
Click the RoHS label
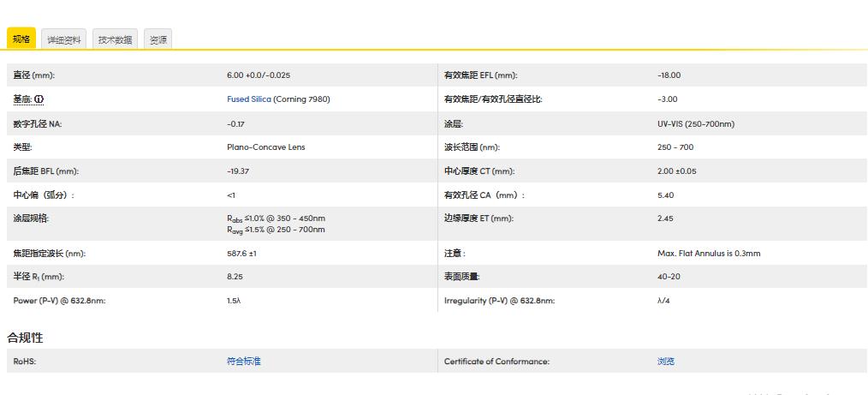[24, 362]
